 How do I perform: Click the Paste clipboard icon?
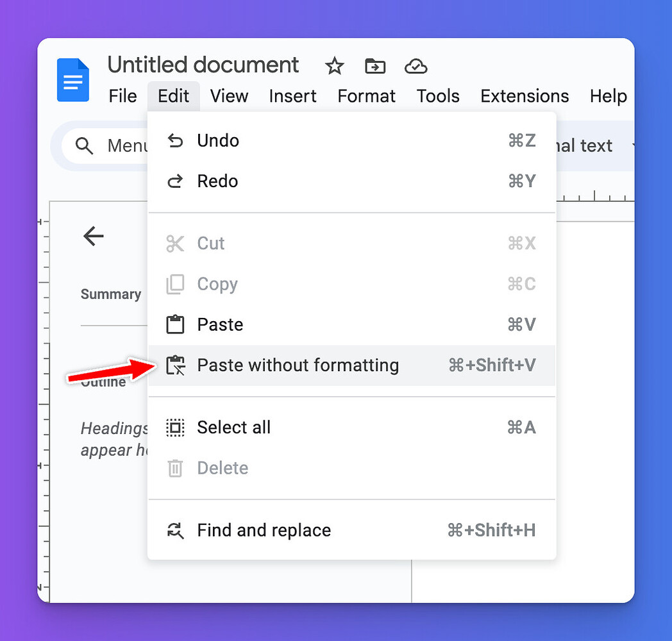(x=175, y=325)
